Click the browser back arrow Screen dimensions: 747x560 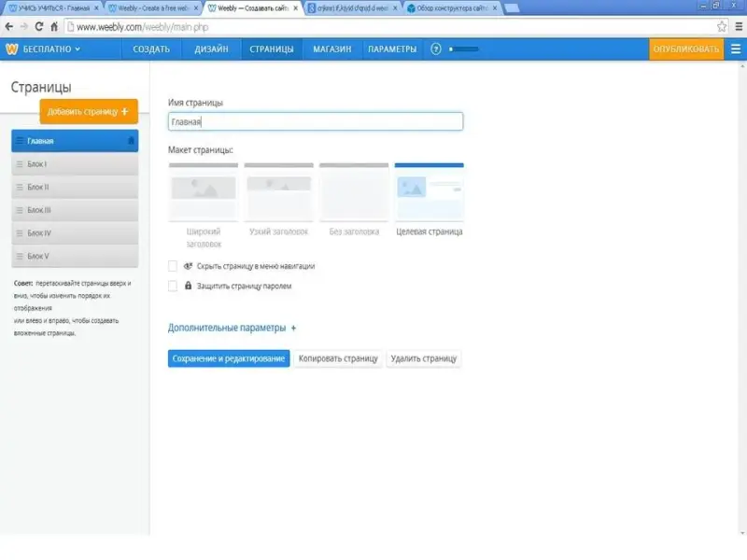(x=9, y=27)
